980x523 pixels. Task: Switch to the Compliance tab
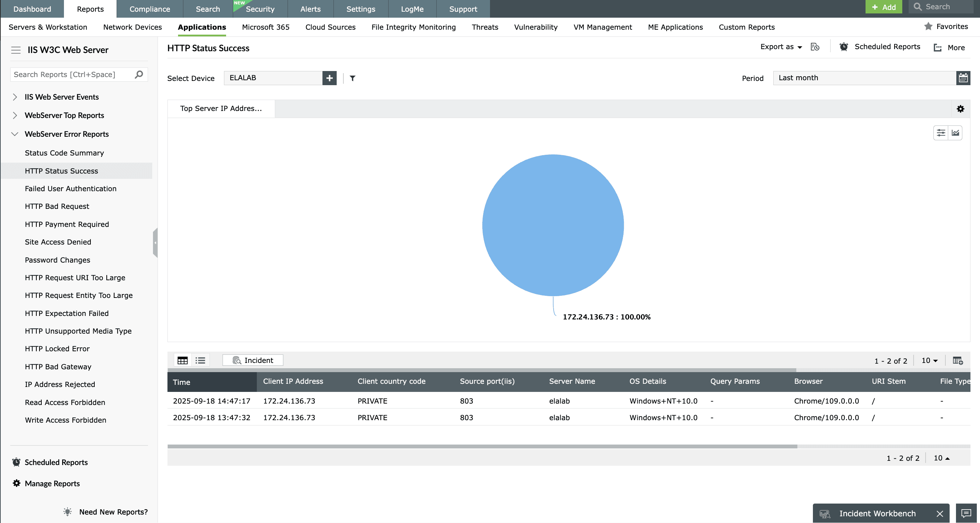(149, 9)
